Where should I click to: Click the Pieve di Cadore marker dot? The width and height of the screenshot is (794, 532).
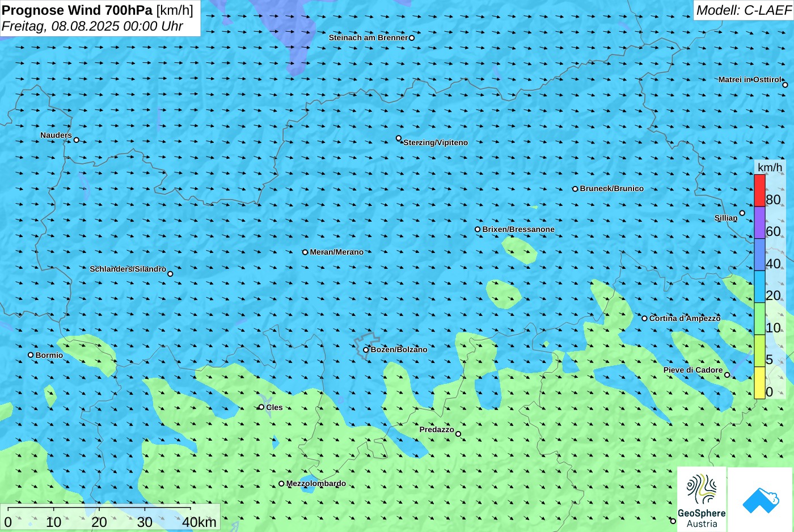pos(727,375)
